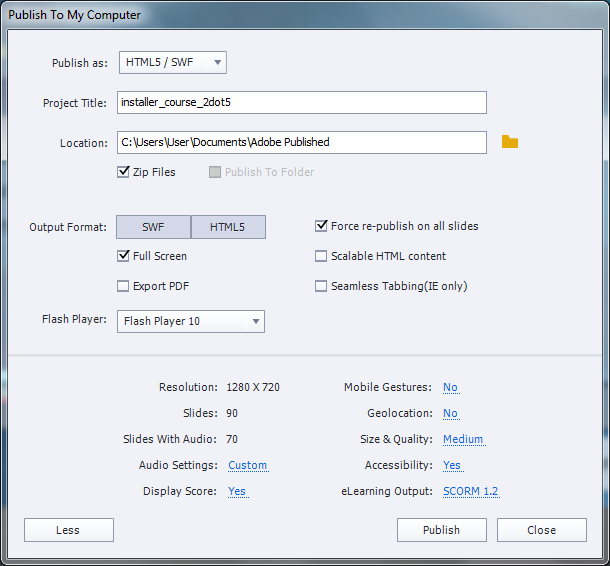
Task: Open the Publish as dropdown
Action: [x=173, y=62]
